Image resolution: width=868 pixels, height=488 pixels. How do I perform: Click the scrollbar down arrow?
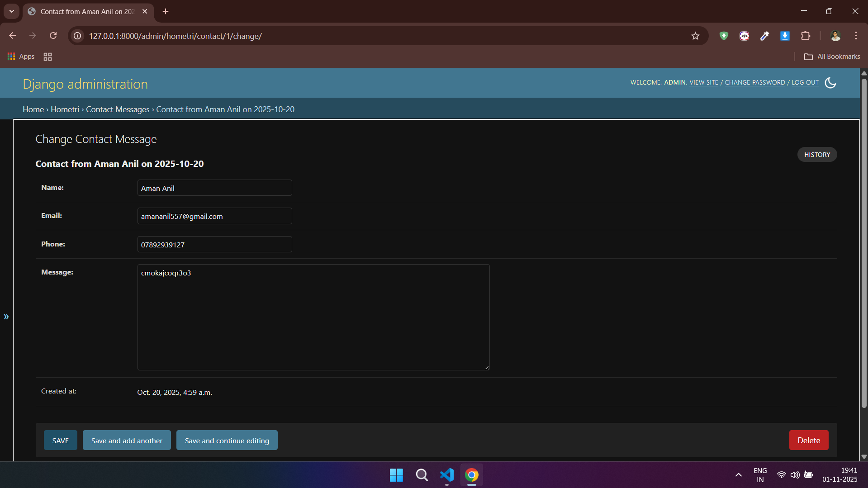click(x=864, y=457)
